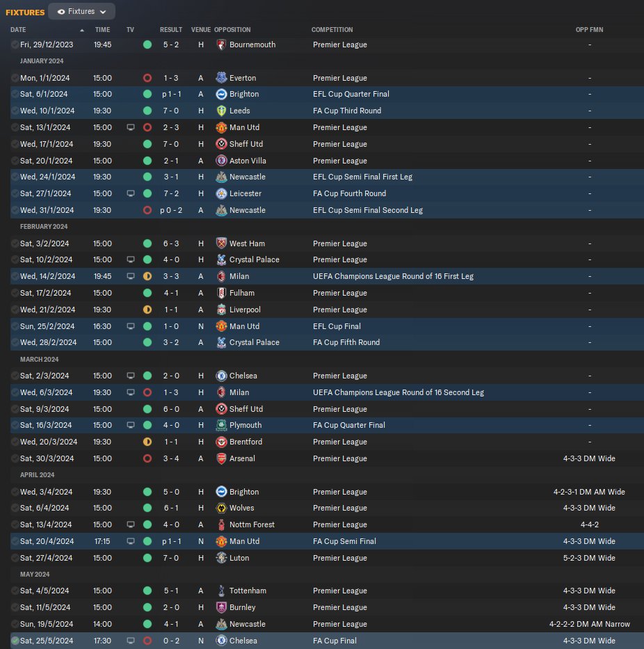644x649 pixels.
Task: Click the TV icon for the EFL Cup Final
Action: tap(130, 326)
